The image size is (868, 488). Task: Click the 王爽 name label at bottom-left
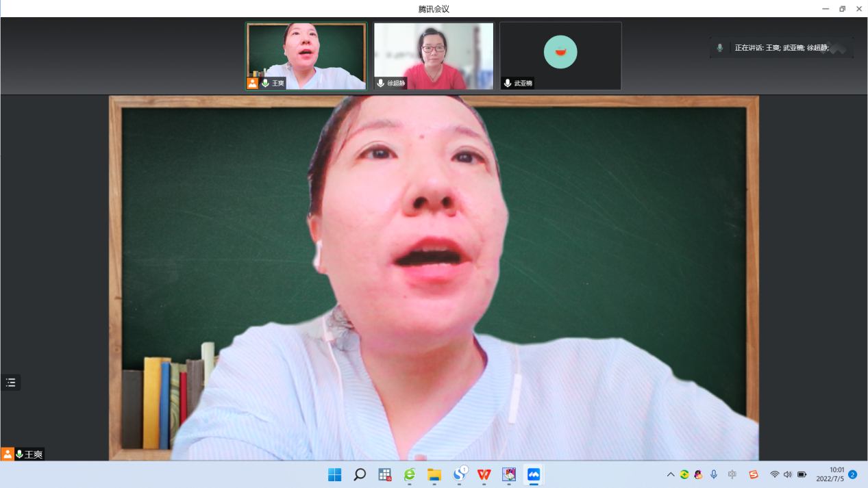pos(34,454)
